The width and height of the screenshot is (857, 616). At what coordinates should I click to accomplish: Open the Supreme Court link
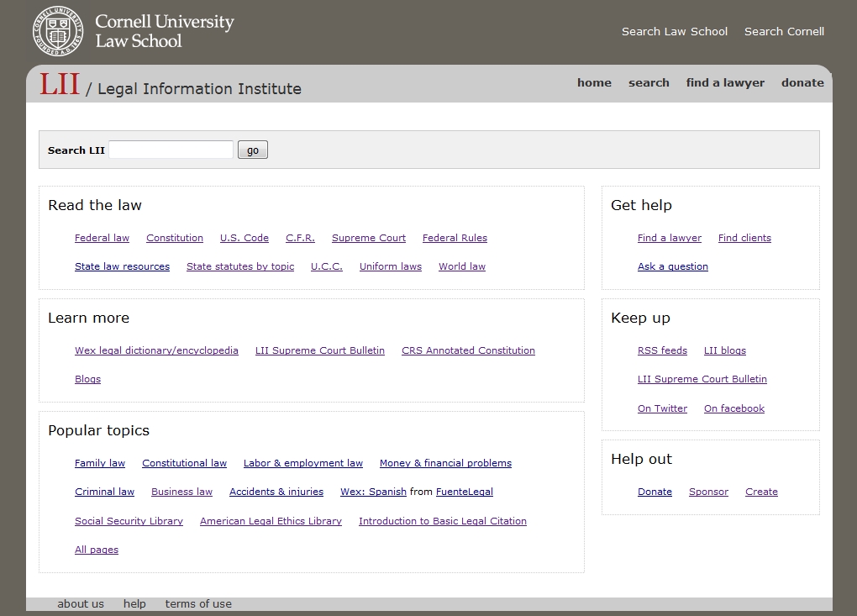(368, 238)
